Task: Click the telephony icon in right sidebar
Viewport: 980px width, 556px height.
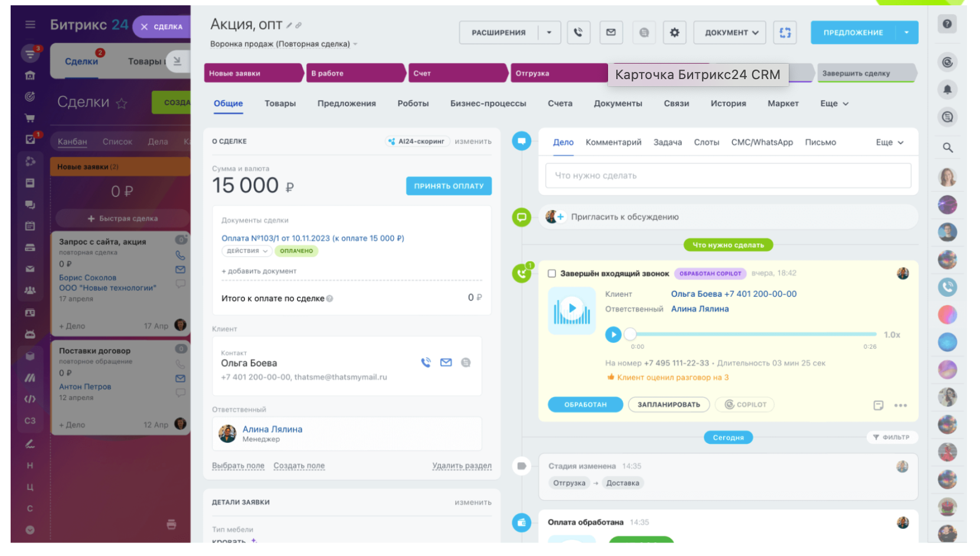Action: (x=947, y=287)
